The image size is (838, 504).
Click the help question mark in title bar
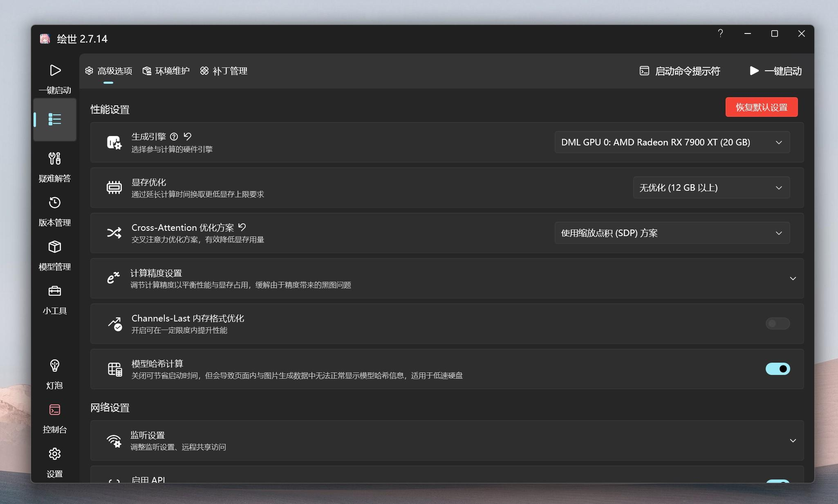721,33
